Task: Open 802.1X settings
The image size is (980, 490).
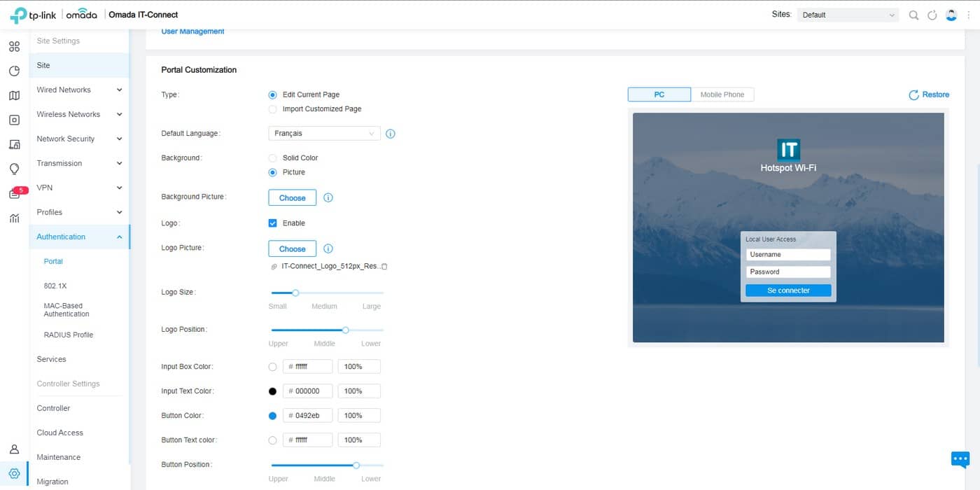Action: (x=55, y=286)
